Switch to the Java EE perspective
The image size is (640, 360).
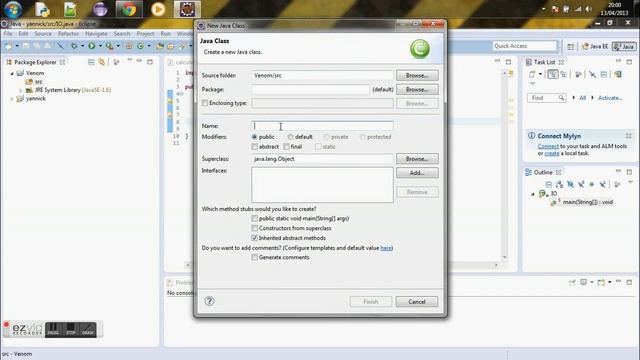tap(595, 47)
